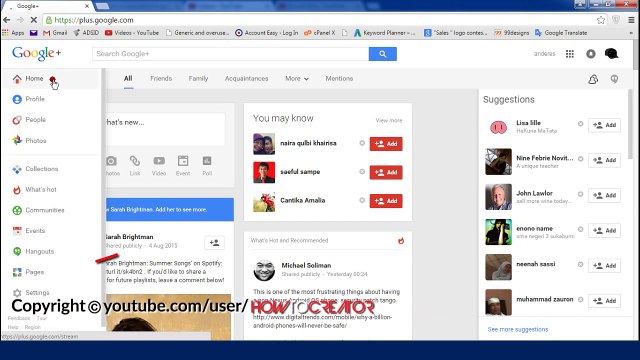The image size is (640, 360).
Task: Open Michael Soliman's avatar
Action: (x=264, y=270)
